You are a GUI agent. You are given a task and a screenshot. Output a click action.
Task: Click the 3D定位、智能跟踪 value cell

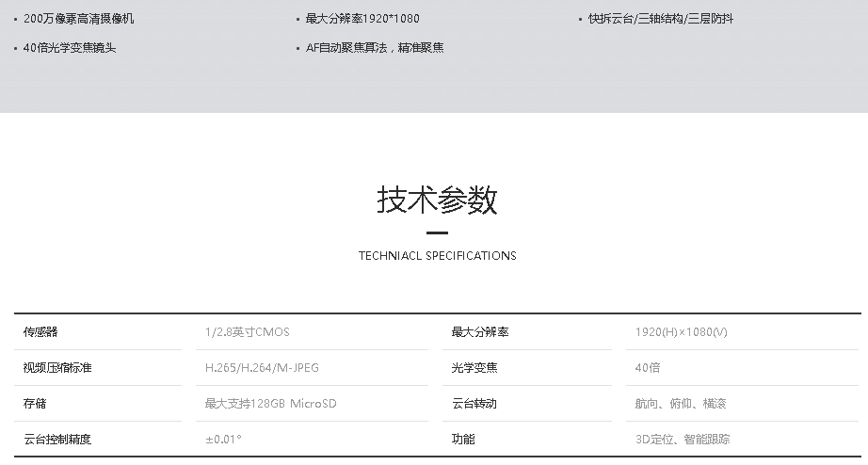[x=683, y=440]
